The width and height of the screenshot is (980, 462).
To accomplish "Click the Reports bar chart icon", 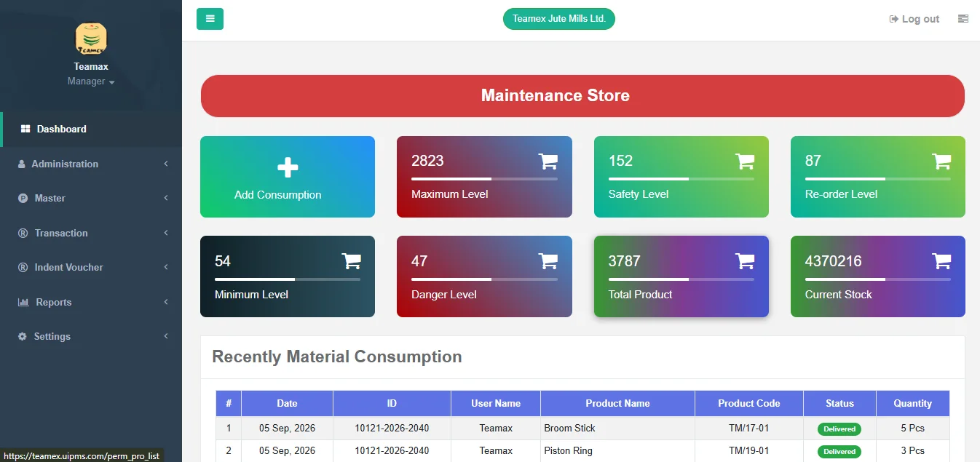I will click(x=23, y=302).
